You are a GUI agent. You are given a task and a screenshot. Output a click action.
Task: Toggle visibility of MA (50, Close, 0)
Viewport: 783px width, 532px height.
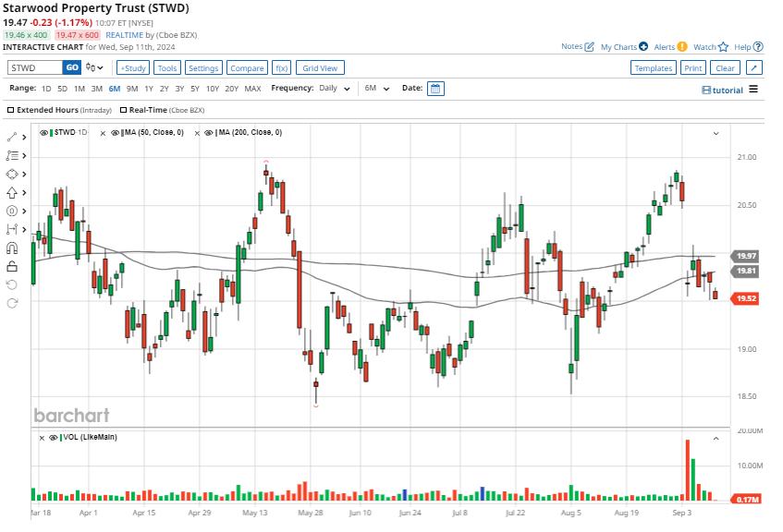[x=115, y=133]
